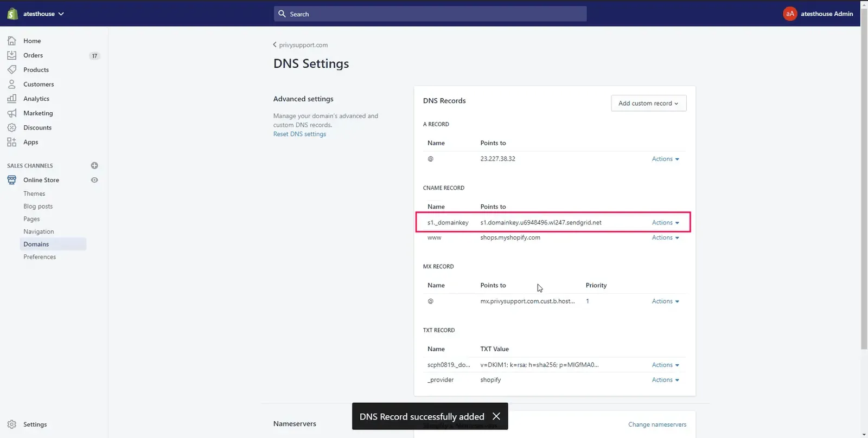Image resolution: width=868 pixels, height=438 pixels.
Task: Open Actions for _provider TXT record
Action: (666, 380)
